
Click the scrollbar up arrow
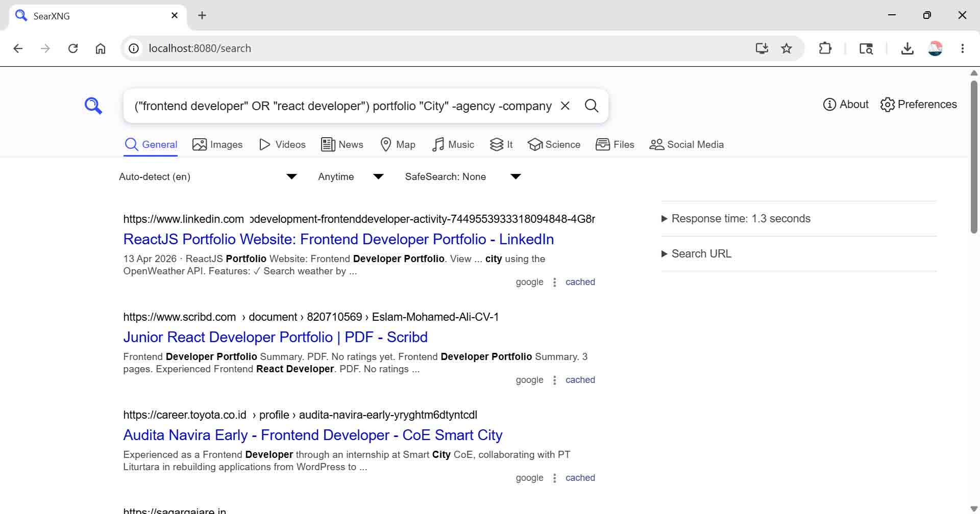point(974,73)
